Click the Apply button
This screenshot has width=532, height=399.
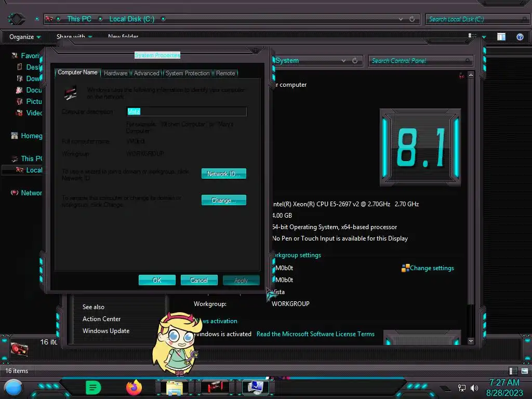tap(241, 280)
